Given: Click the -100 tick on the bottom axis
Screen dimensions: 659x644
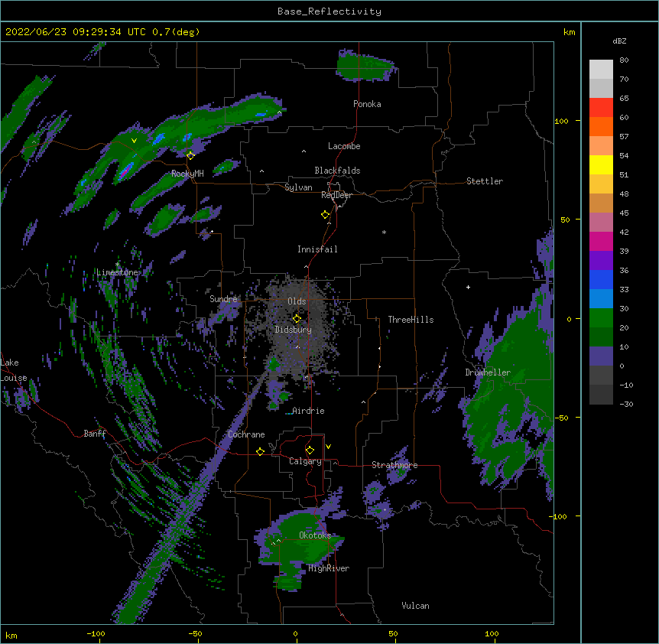Looking at the screenshot, I should [96, 633].
